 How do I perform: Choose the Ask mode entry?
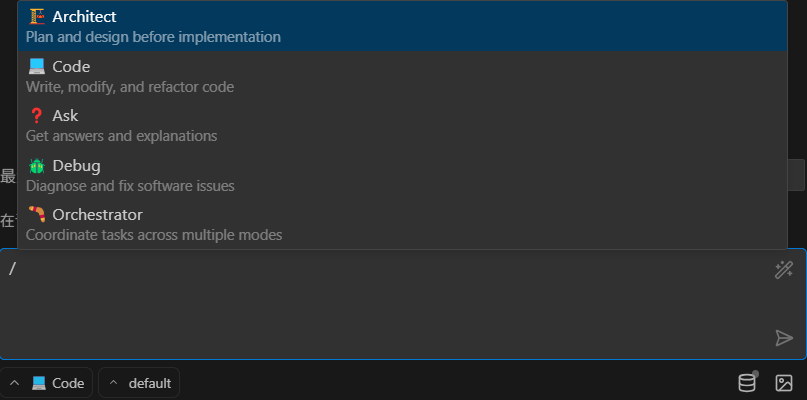(402, 126)
